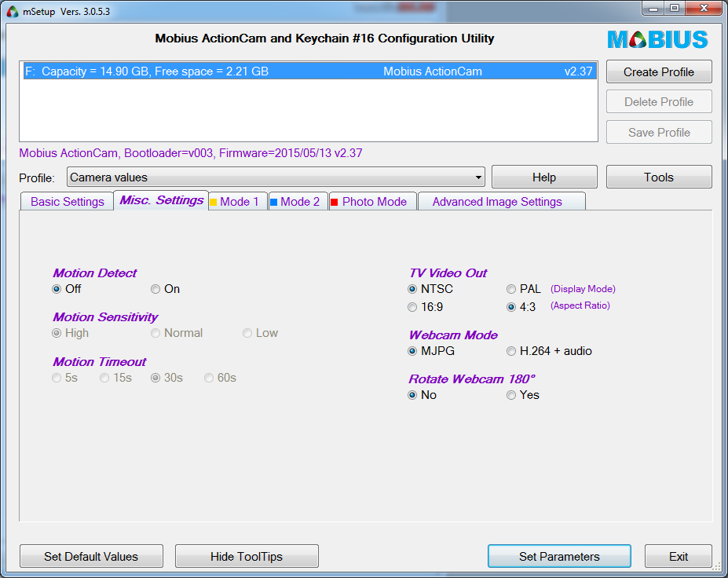Click the Motion Detect heading
This screenshot has width=728, height=578.
[x=95, y=273]
